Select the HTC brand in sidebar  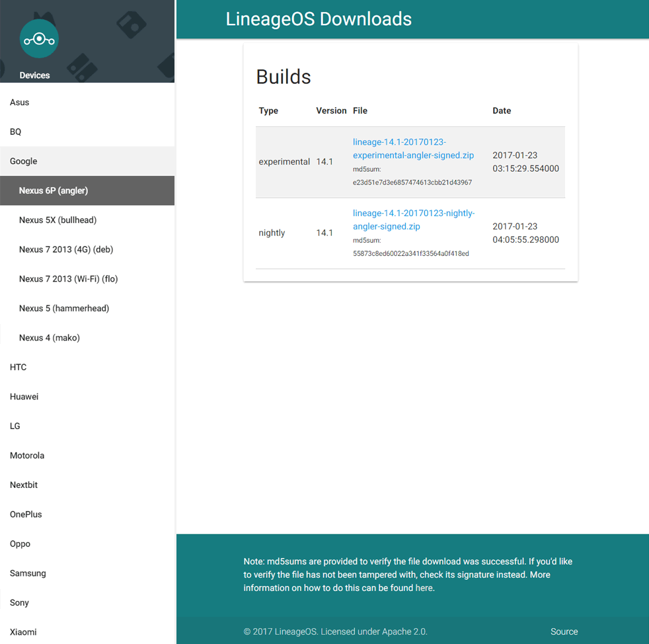(18, 367)
